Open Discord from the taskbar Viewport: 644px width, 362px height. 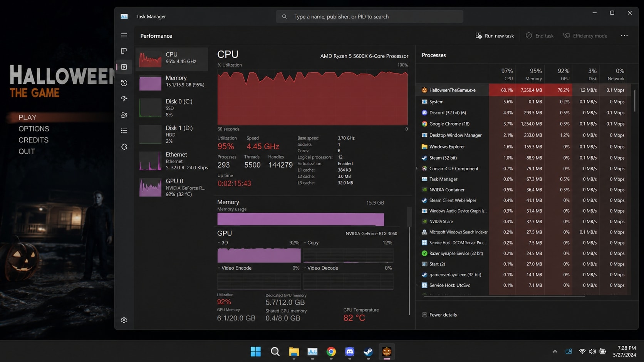(350, 352)
